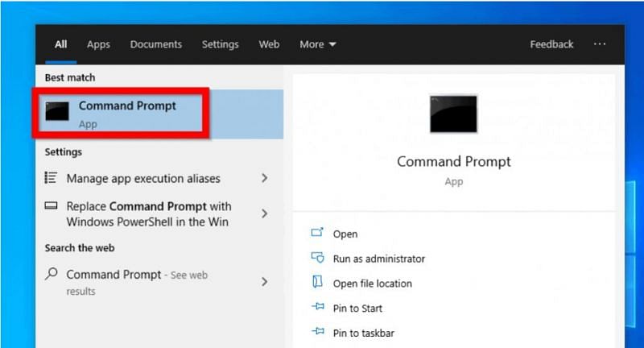Viewport: 644px width, 348px height.
Task: Click the small Command Prompt icon in results
Action: pyautogui.click(x=57, y=111)
